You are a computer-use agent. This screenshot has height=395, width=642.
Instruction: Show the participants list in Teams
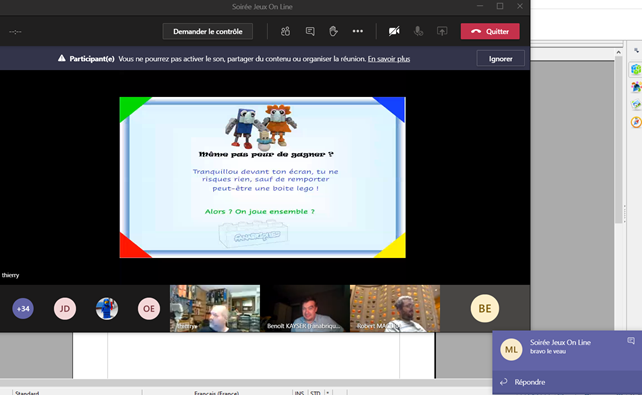[285, 32]
